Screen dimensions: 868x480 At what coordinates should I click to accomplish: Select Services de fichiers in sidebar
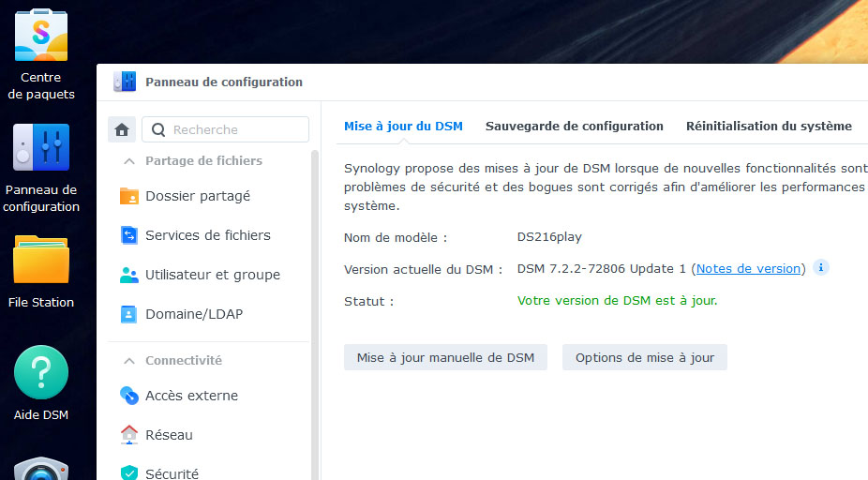click(207, 235)
